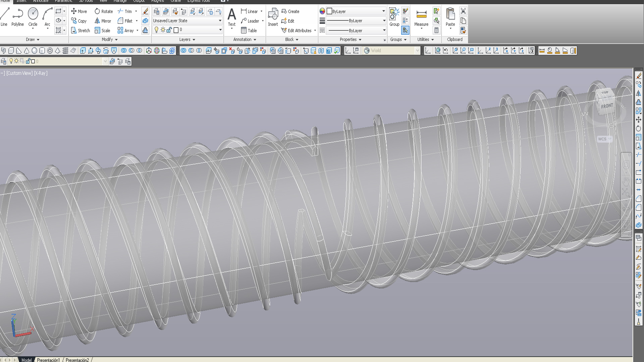644x362 pixels.
Task: Toggle group selection on/off button
Action: (405, 31)
